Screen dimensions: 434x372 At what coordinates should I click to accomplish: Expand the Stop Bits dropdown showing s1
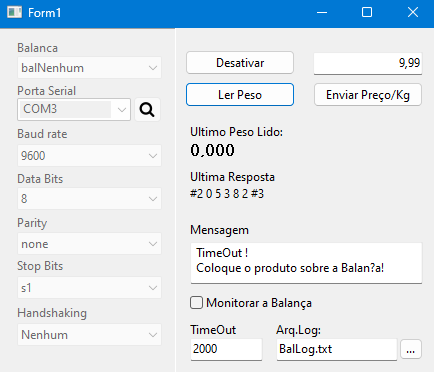89,287
